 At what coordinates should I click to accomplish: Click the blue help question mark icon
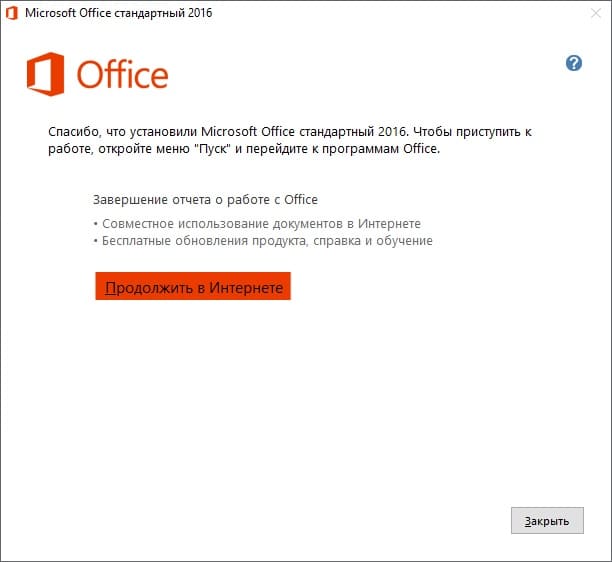point(574,63)
